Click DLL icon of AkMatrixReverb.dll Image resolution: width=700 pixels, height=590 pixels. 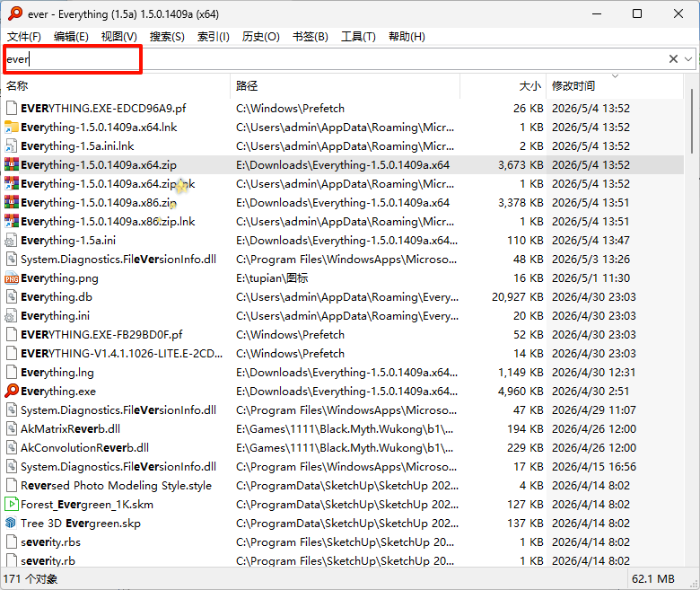coord(11,428)
